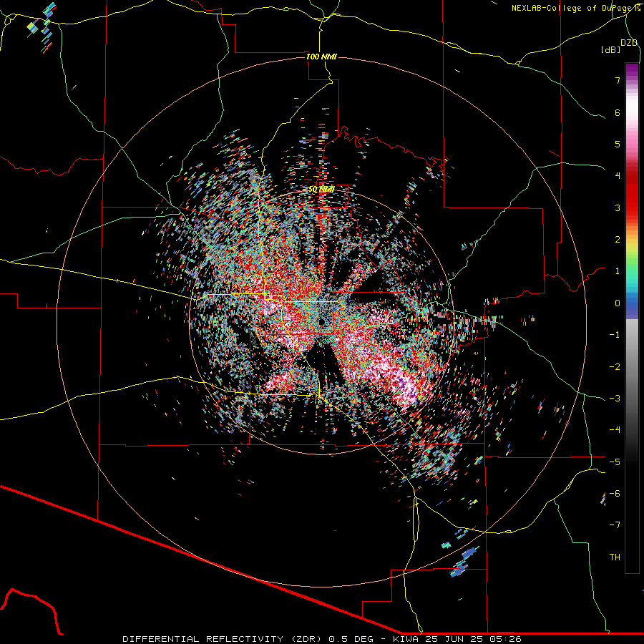Click the 2 dB value on the color scale
This screenshot has height=644, width=644.
[618, 240]
